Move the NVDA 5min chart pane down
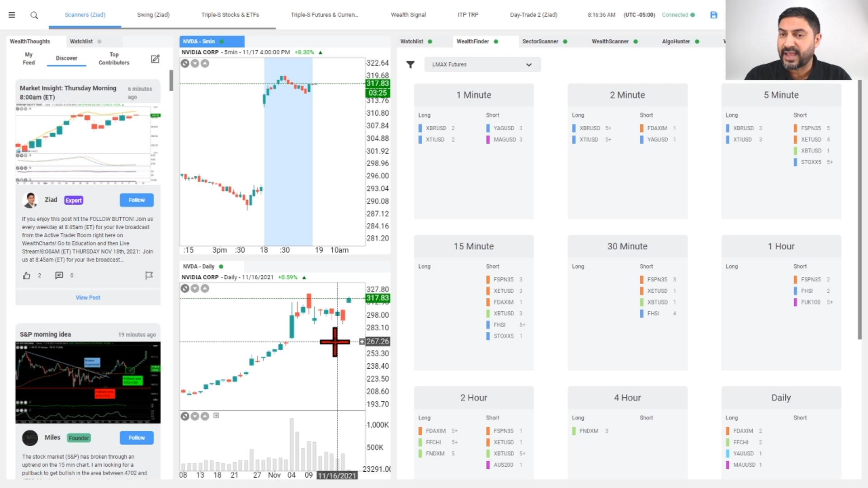The height and width of the screenshot is (488, 868). point(195,64)
